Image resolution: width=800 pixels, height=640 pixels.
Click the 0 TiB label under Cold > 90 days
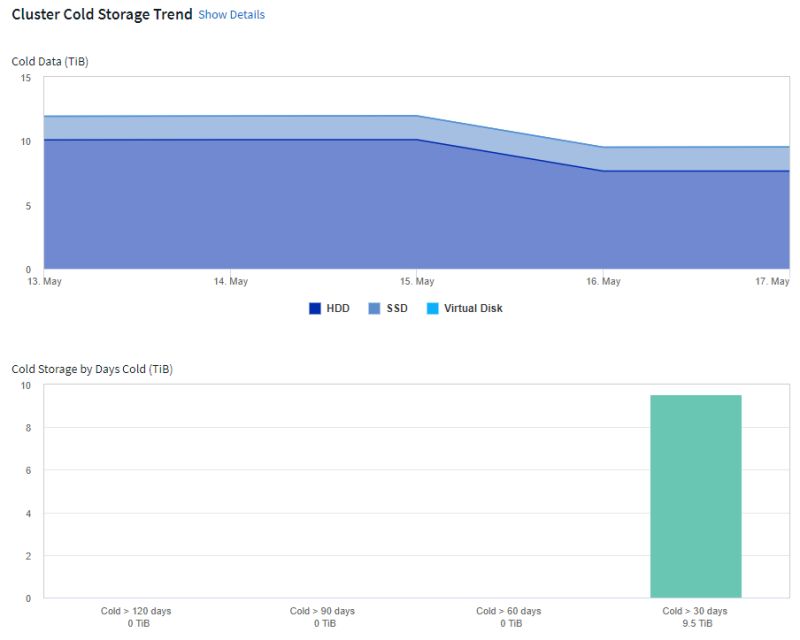click(x=328, y=623)
